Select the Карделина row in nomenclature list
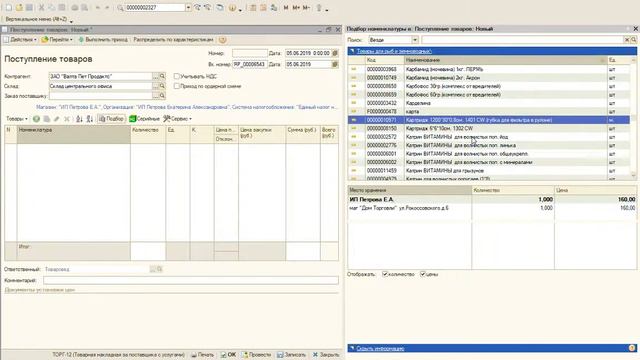The image size is (640, 360). (489, 103)
